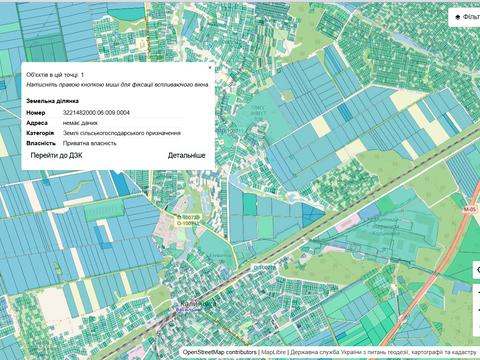Screen dimensions: 480x360
Task: Follow the Перейти до ДЗК link
Action: 56,155
